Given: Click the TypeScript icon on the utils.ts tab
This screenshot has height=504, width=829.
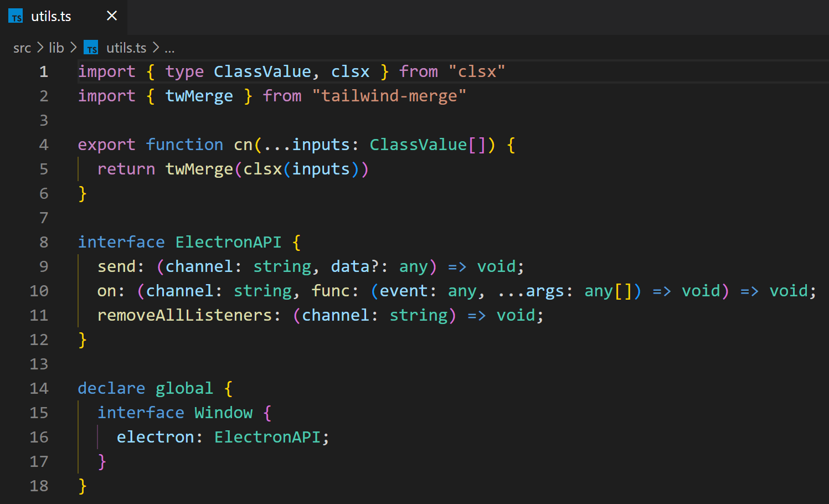Looking at the screenshot, I should (16, 17).
